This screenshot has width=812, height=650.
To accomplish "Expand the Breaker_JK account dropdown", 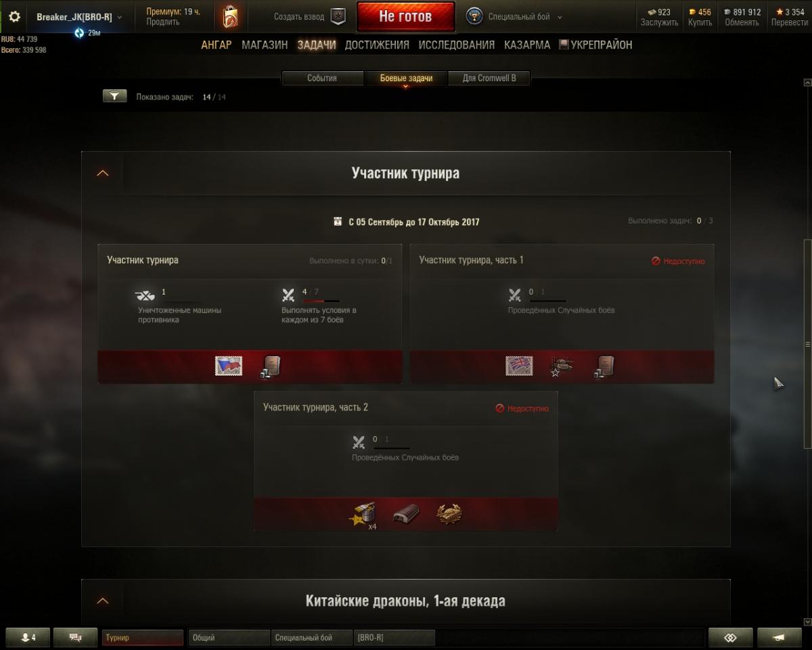I will click(79, 17).
